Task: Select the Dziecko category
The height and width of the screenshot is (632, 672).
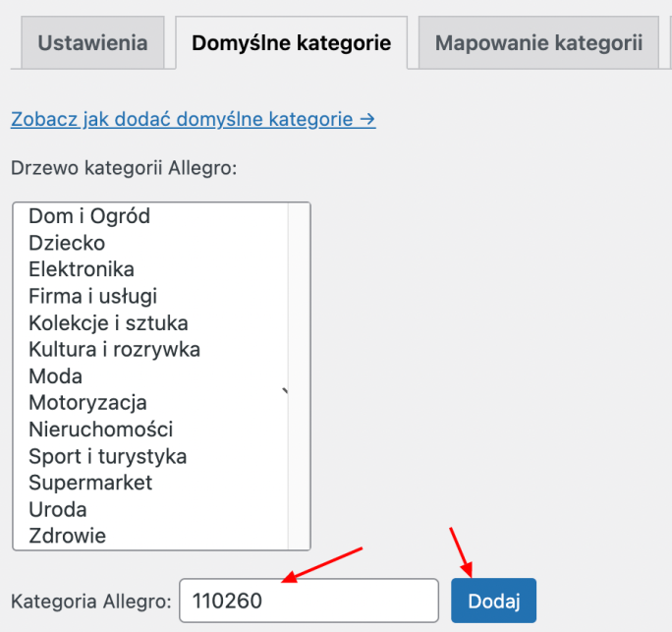Action: (151, 243)
